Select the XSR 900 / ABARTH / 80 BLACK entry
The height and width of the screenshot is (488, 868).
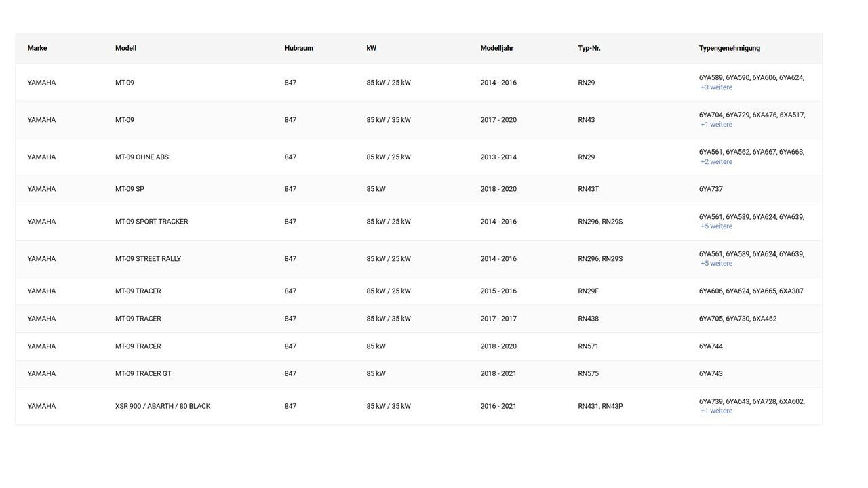click(163, 406)
